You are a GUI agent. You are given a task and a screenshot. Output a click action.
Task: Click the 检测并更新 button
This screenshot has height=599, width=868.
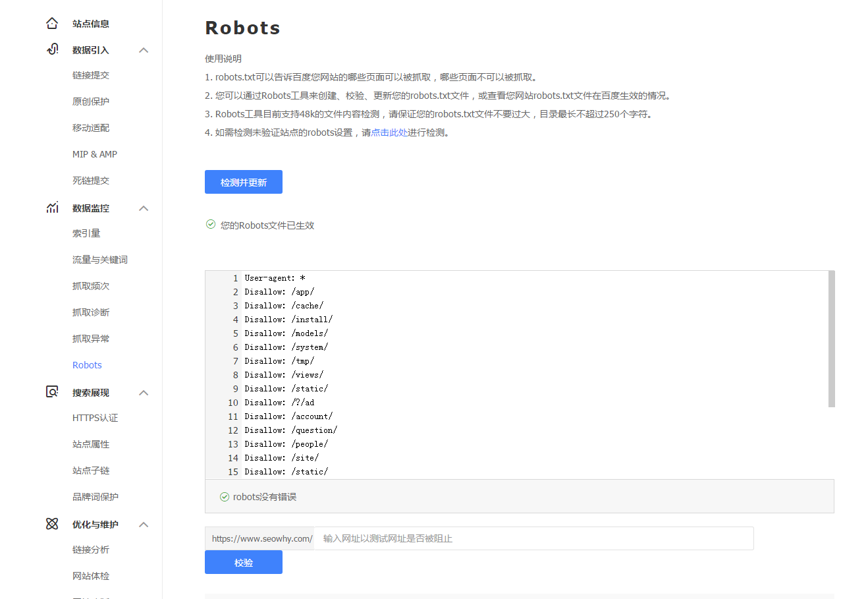point(243,182)
